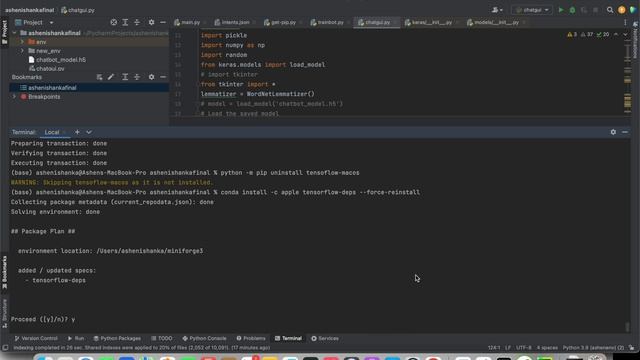Hide the Project panel with minus icon
This screenshot has height=360, width=640.
163,22
